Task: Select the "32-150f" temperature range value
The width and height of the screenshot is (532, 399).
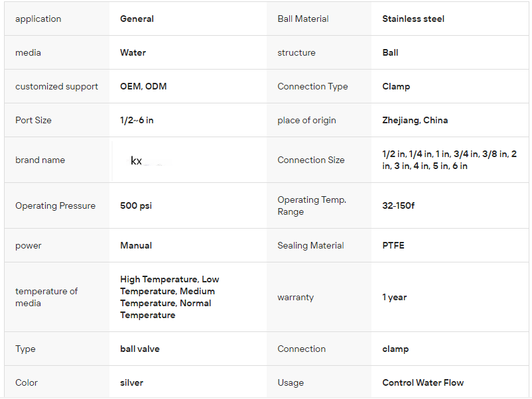Action: pos(398,206)
